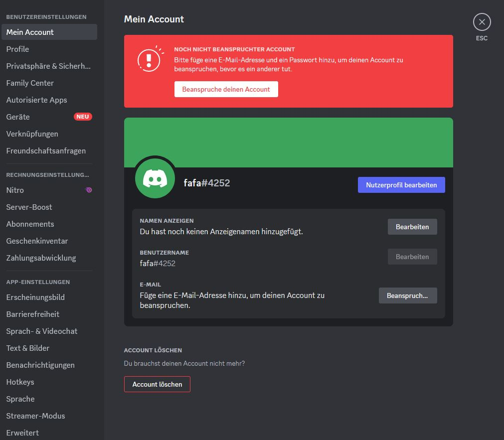Image resolution: width=504 pixels, height=440 pixels.
Task: Open Erscheinungsbild settings
Action: pyautogui.click(x=49, y=297)
